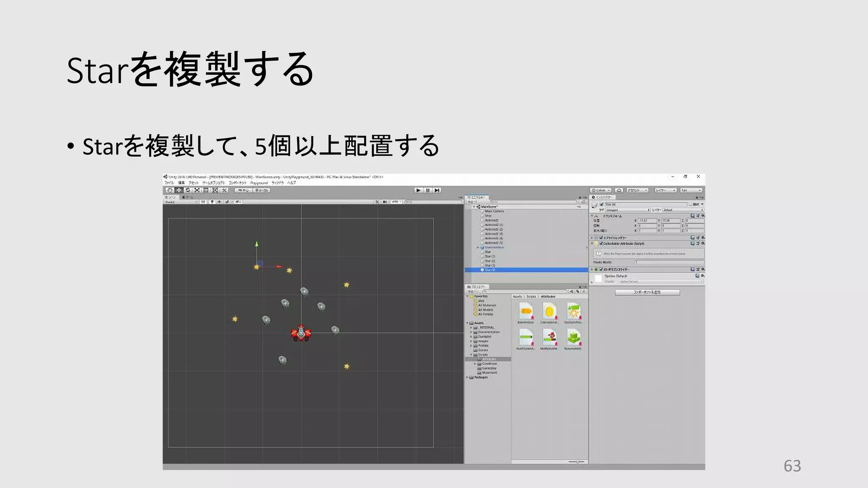Switch to the Scene tab
Image resolution: width=868 pixels, height=488 pixels.
point(171,197)
